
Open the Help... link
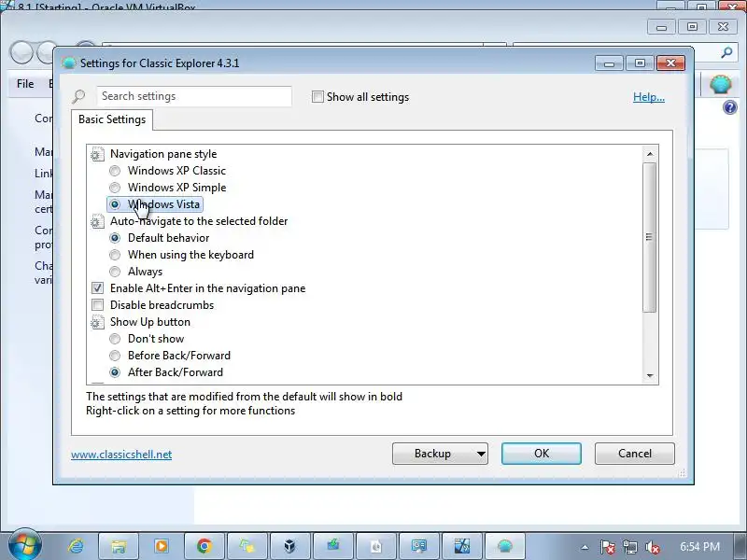[x=649, y=97]
